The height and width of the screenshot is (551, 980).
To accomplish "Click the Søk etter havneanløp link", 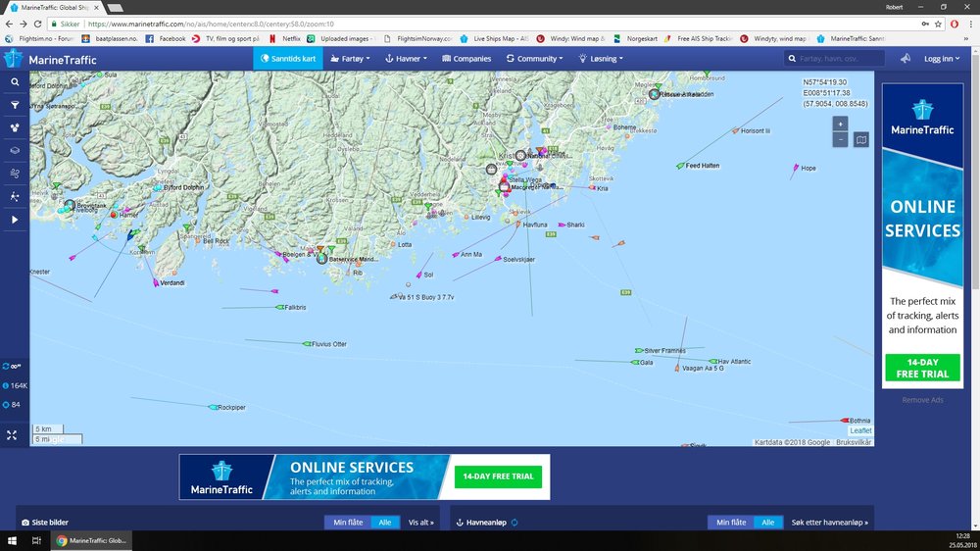I will pos(829,523).
